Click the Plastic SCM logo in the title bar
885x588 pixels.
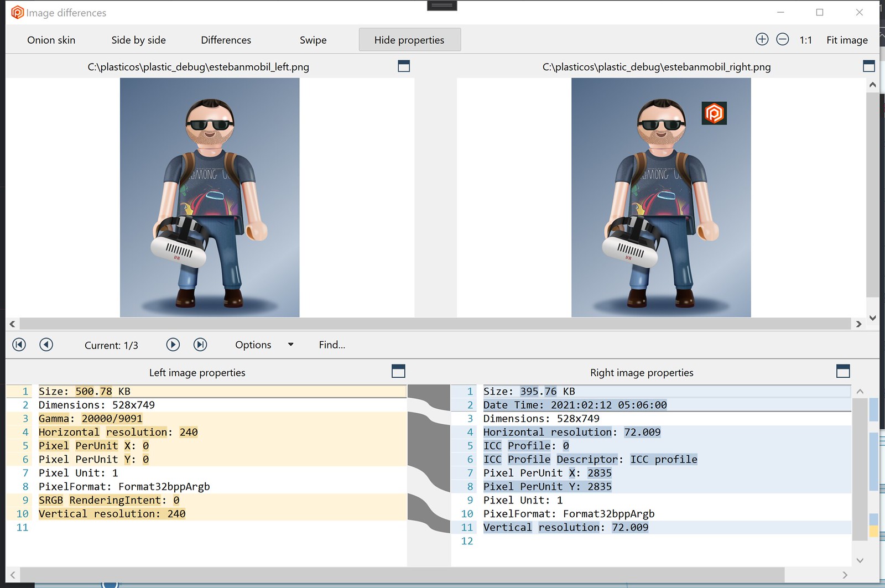point(18,12)
